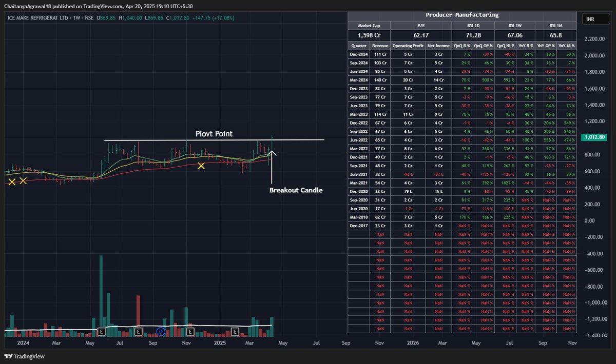Click the YoY NI % column header
Screen dimensions: 616x364
point(566,46)
